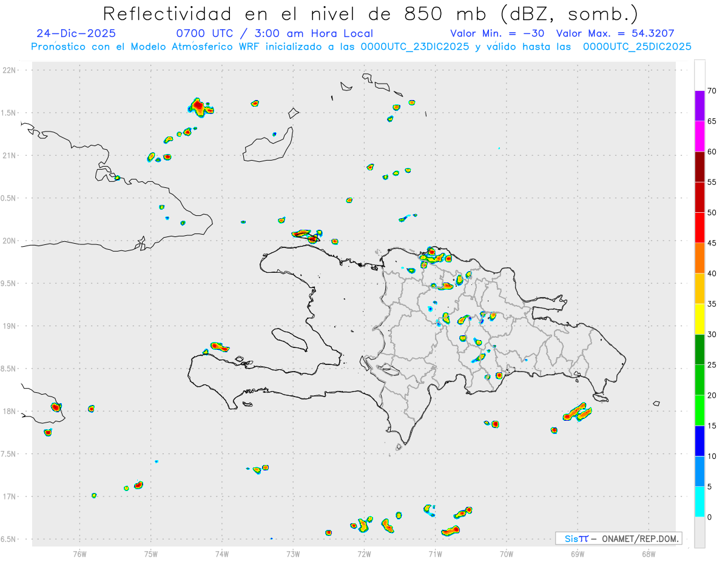This screenshot has width=728, height=562.
Task: Pick the cyan 0-5 dBZ legend band
Action: click(699, 502)
